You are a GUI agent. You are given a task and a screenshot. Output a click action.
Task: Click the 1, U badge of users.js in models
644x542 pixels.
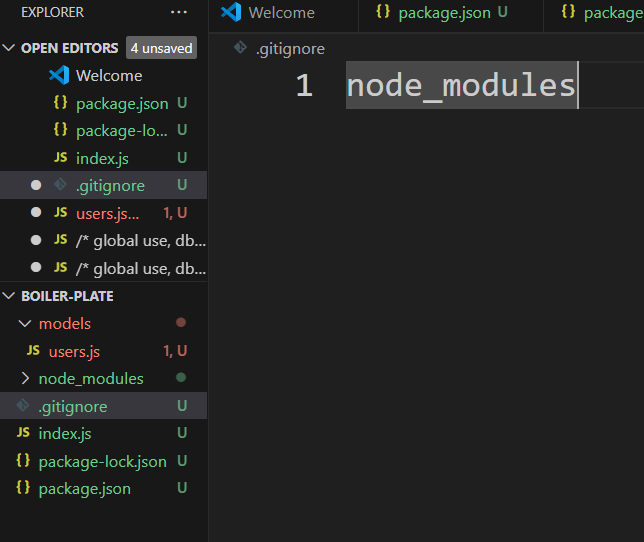point(175,351)
